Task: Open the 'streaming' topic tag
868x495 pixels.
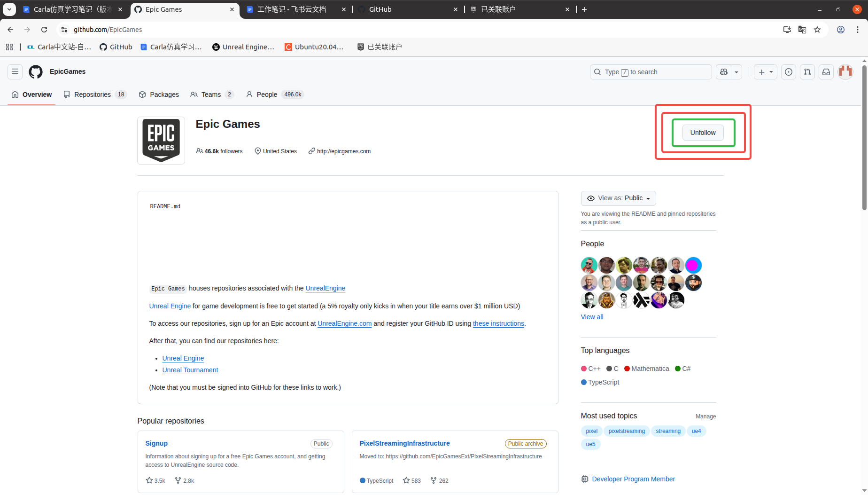Action: coord(668,431)
